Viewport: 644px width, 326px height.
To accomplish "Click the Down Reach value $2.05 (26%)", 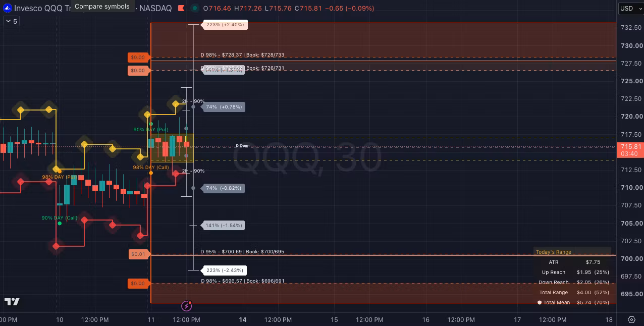I will [593, 282].
